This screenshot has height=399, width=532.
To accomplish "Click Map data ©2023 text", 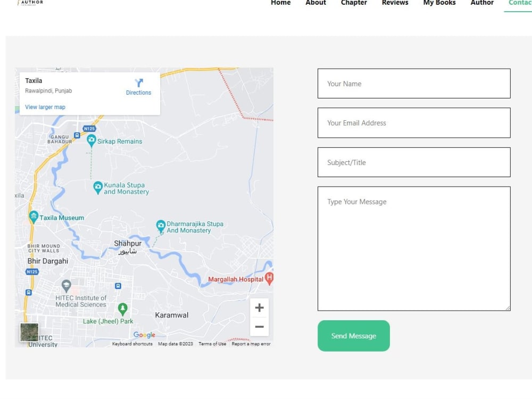I will coord(176,344).
